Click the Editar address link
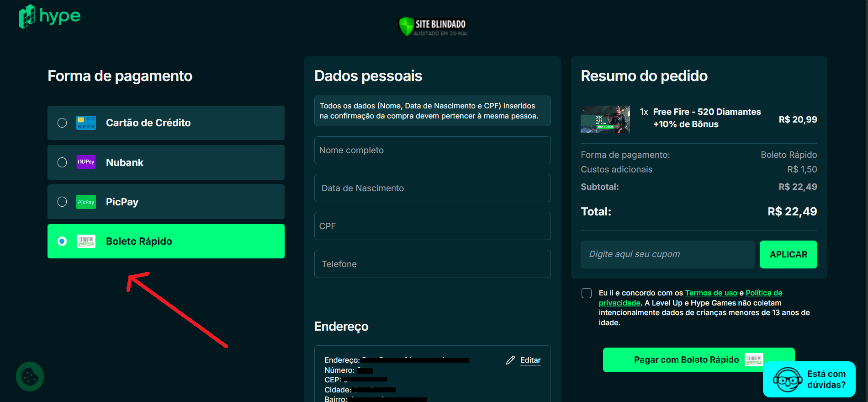868x402 pixels. click(530, 360)
